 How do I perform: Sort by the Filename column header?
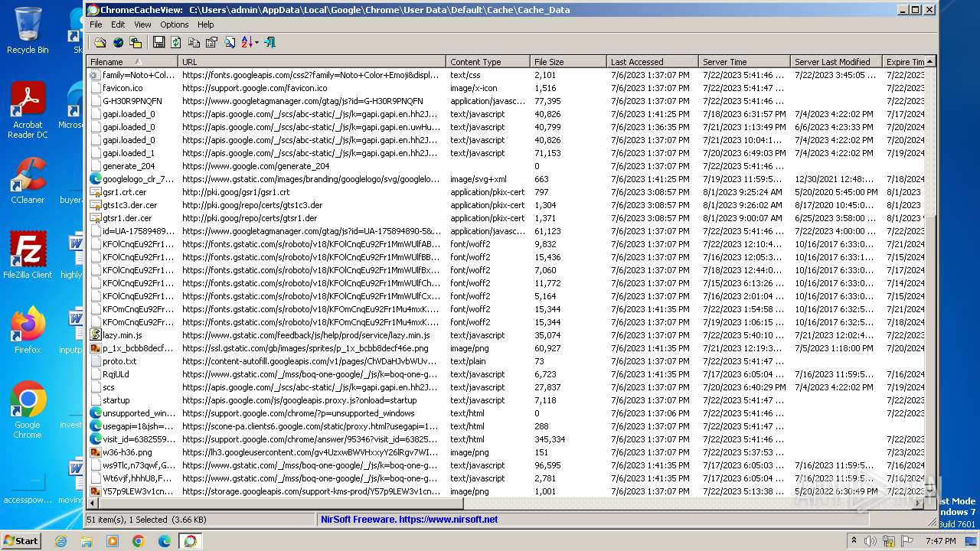[132, 62]
